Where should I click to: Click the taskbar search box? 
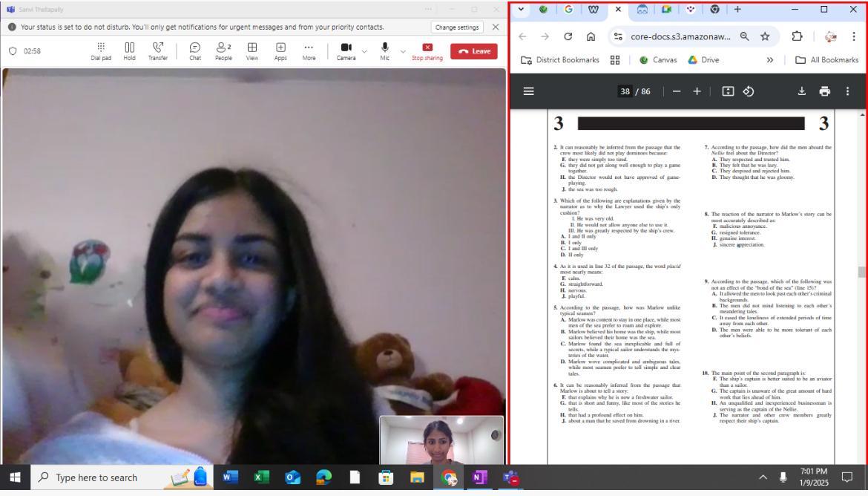click(122, 477)
